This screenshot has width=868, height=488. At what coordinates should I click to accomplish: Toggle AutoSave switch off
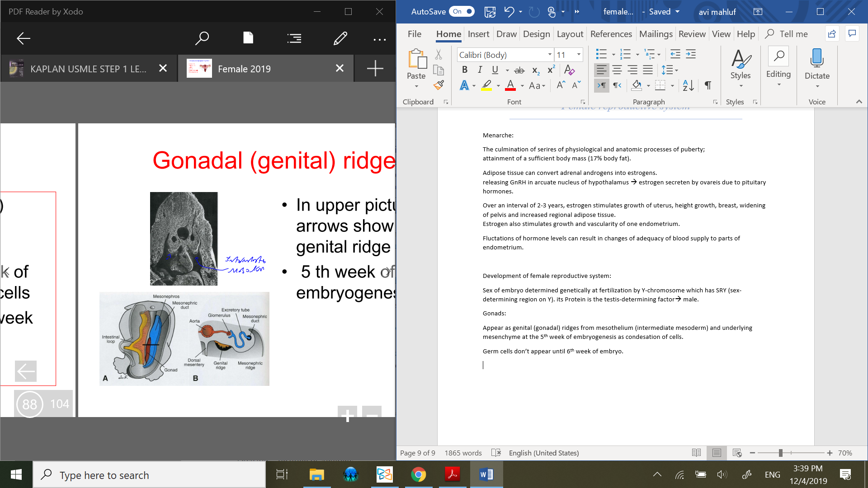462,12
